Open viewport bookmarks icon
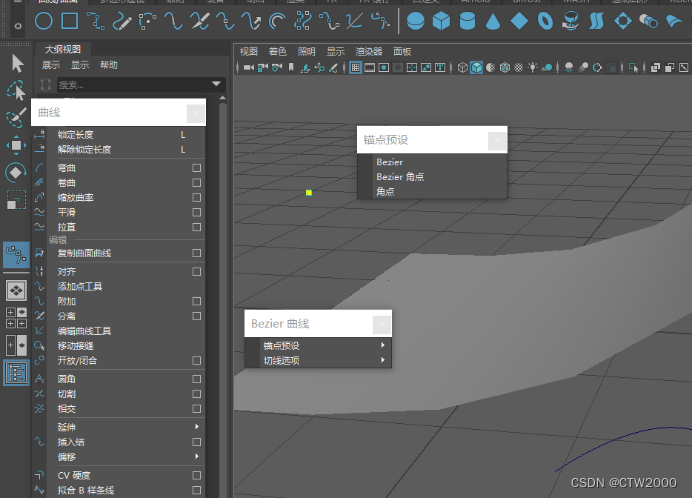 [291, 67]
